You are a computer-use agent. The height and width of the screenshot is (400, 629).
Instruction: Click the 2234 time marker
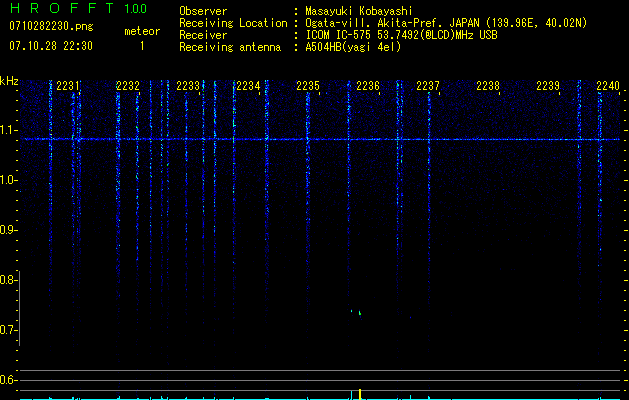pyautogui.click(x=248, y=86)
